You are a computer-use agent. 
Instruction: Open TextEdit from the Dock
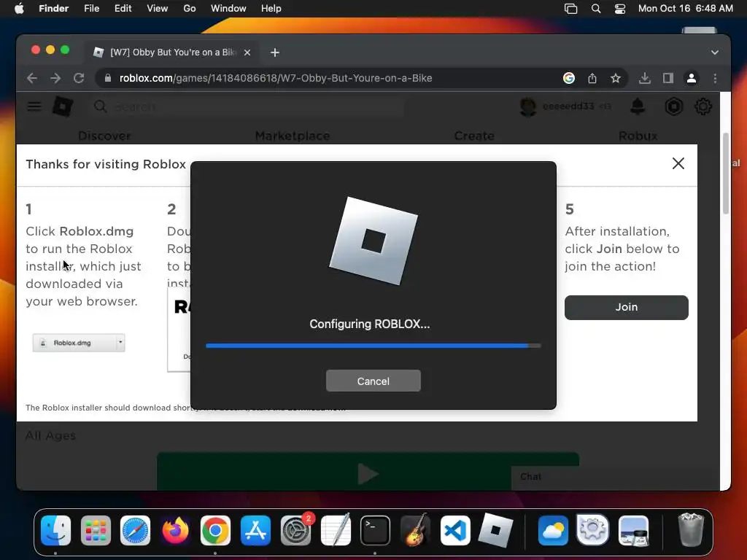coord(336,530)
